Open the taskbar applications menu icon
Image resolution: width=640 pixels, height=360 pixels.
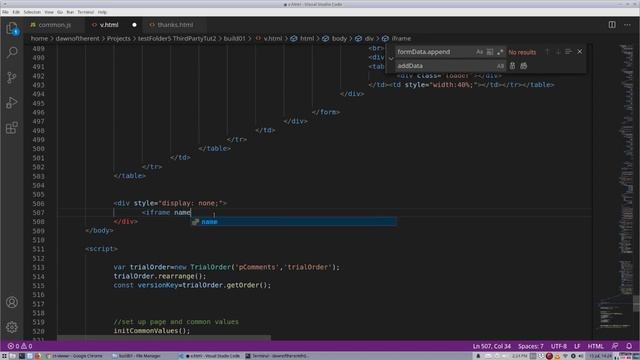[x=4, y=356]
